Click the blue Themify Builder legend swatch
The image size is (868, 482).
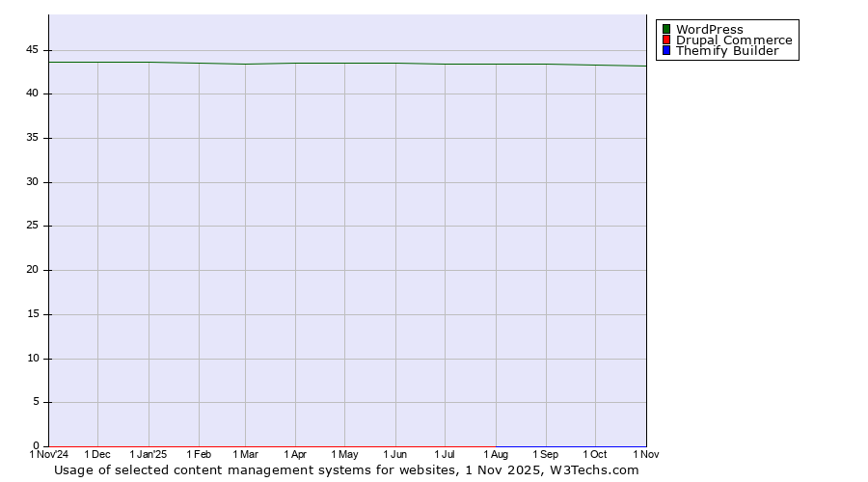pyautogui.click(x=665, y=50)
